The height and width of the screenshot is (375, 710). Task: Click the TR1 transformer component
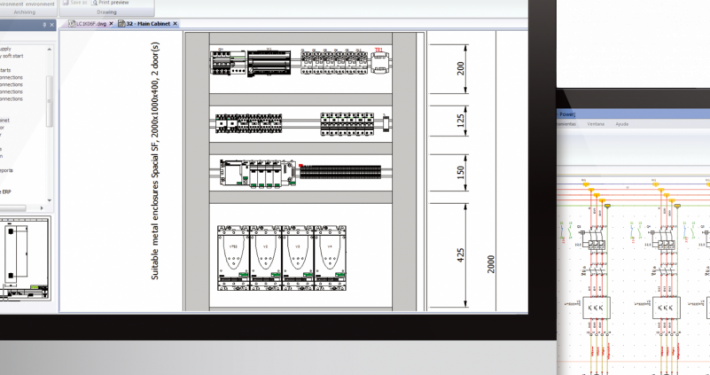(x=380, y=61)
